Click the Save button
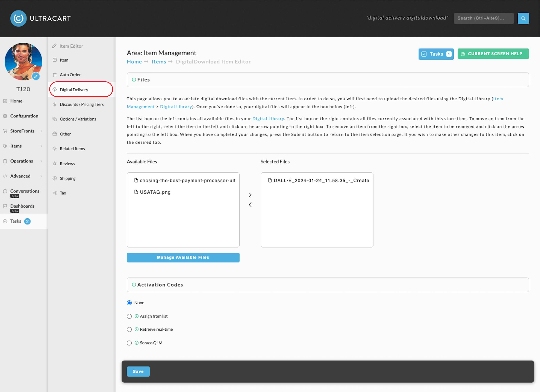Image resolution: width=540 pixels, height=392 pixels. pos(138,371)
